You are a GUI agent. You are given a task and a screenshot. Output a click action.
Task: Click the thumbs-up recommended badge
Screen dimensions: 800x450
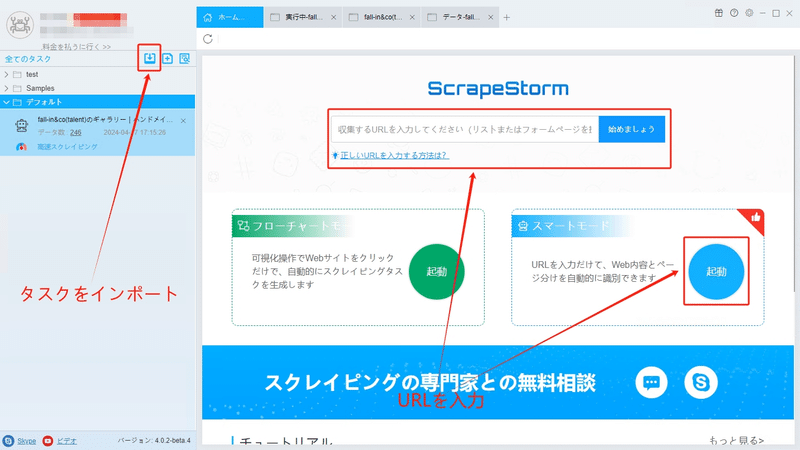[x=755, y=218]
